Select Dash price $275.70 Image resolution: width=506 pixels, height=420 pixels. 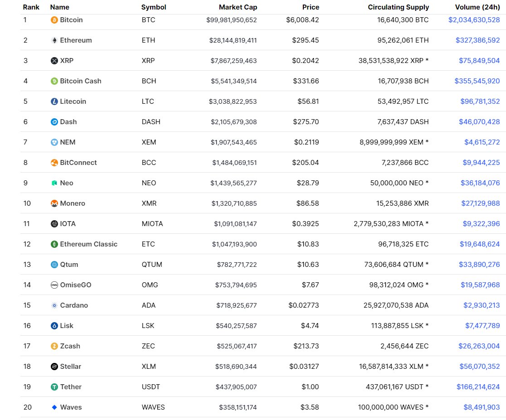(306, 122)
